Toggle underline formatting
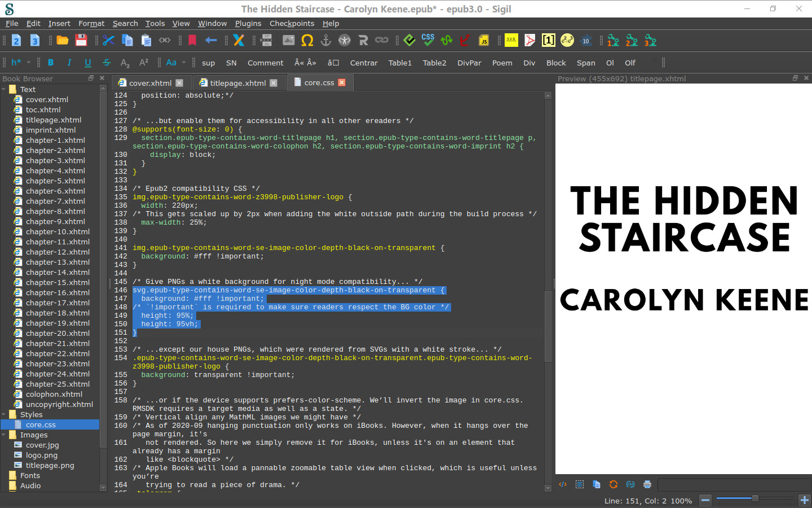Image resolution: width=812 pixels, height=508 pixels. tap(88, 63)
